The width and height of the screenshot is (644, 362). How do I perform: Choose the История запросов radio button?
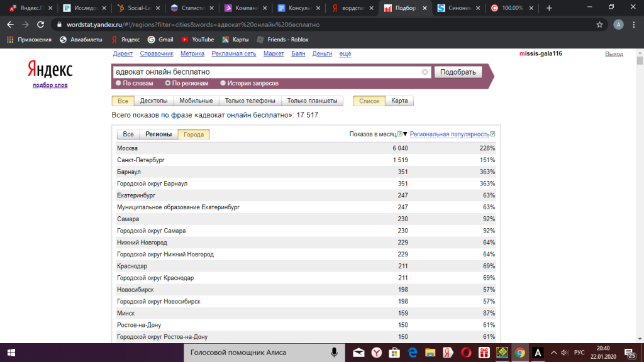[223, 83]
